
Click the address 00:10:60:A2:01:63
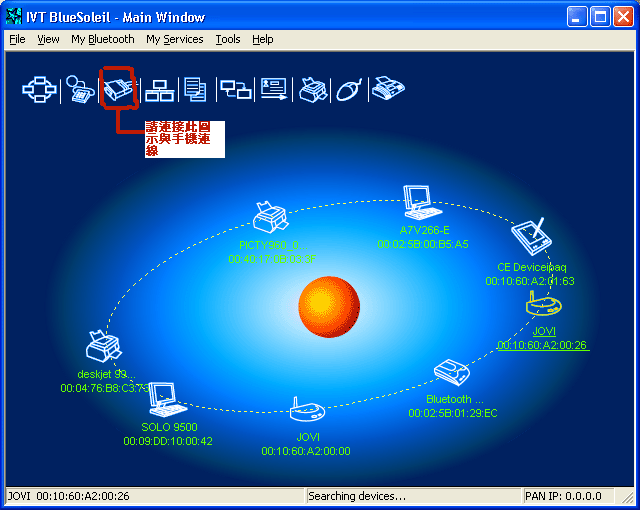point(530,281)
